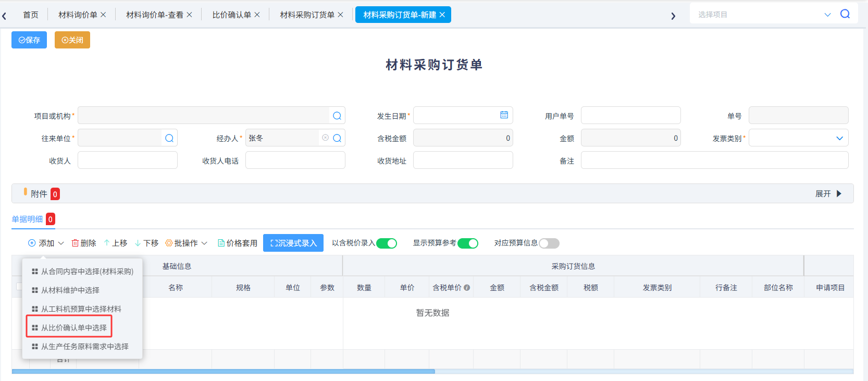868x381 pixels.
Task: Enable the 对应预算信息 switch
Action: [x=549, y=243]
